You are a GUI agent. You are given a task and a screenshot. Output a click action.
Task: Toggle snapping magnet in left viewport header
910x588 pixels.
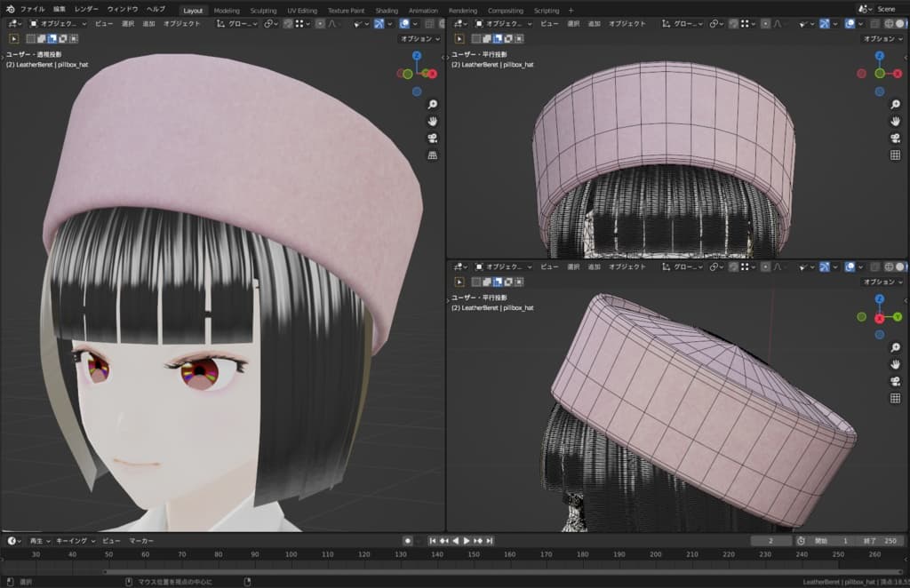[x=288, y=24]
